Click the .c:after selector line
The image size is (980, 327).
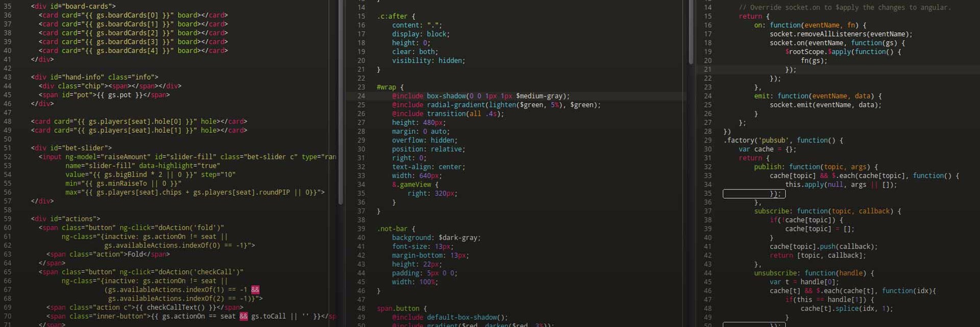(396, 16)
